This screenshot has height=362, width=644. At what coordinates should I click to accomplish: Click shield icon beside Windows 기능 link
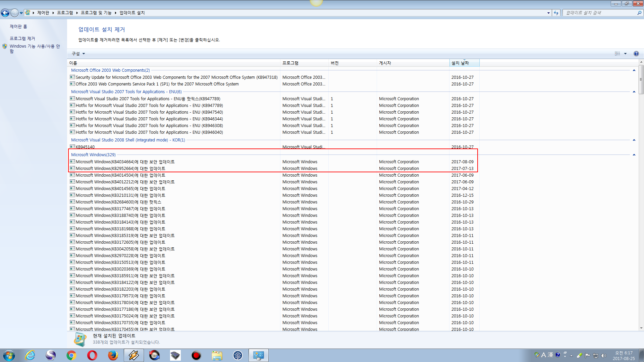coord(5,46)
